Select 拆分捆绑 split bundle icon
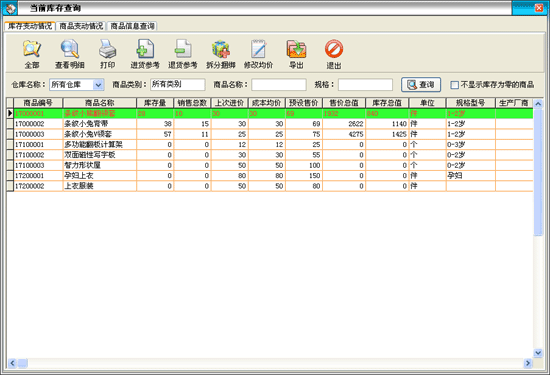 pyautogui.click(x=221, y=49)
